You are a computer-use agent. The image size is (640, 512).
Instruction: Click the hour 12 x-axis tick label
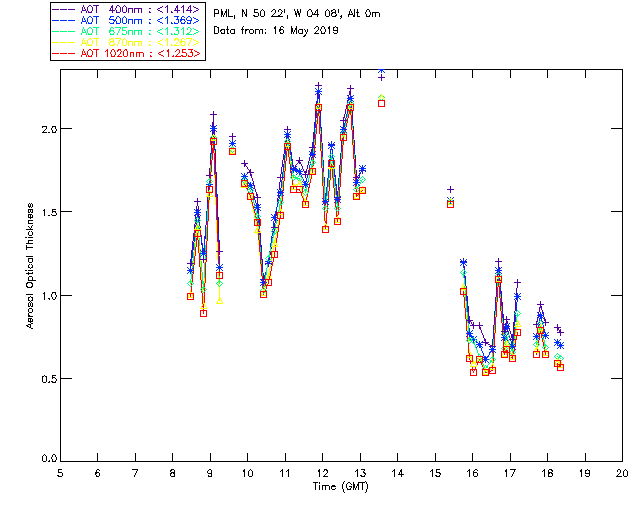click(322, 473)
